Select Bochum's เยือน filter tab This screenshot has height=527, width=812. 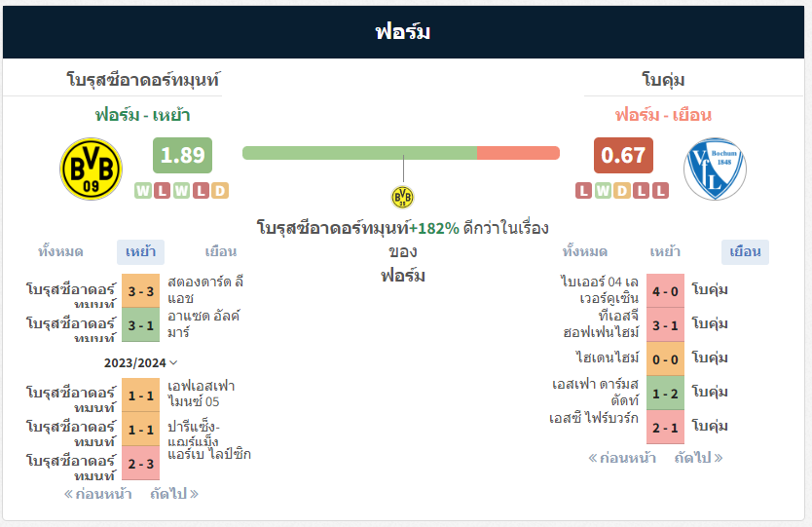745,252
